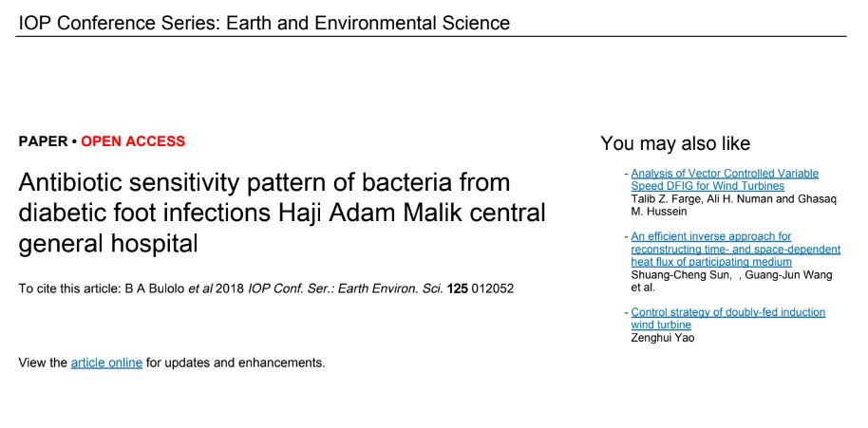Click publication year 2018 in citation
The width and height of the screenshot is (868, 428).
[x=230, y=288]
